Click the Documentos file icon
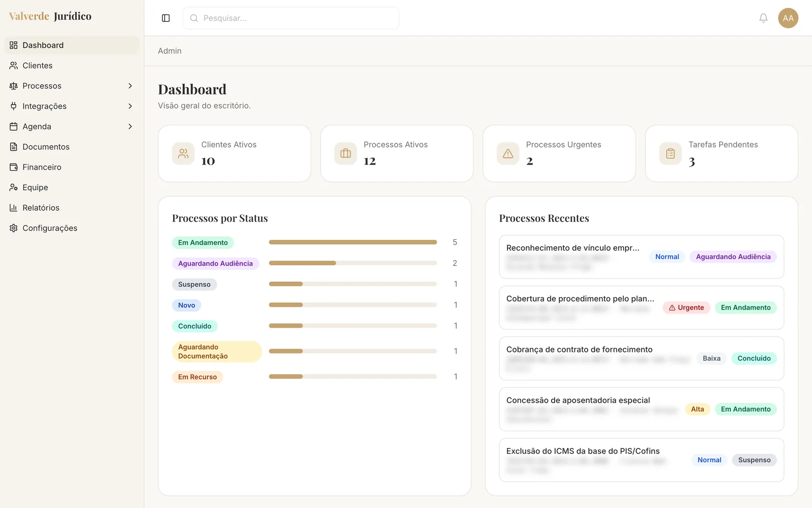The width and height of the screenshot is (812, 508). [14, 147]
